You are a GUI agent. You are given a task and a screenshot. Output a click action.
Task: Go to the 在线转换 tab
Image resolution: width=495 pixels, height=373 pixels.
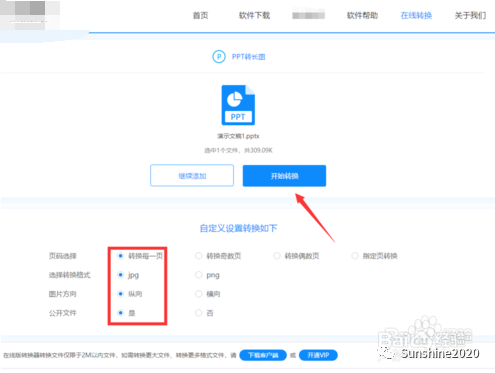[416, 15]
